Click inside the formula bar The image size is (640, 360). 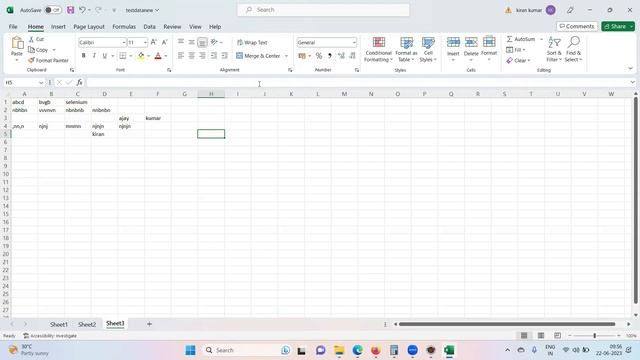coord(357,82)
